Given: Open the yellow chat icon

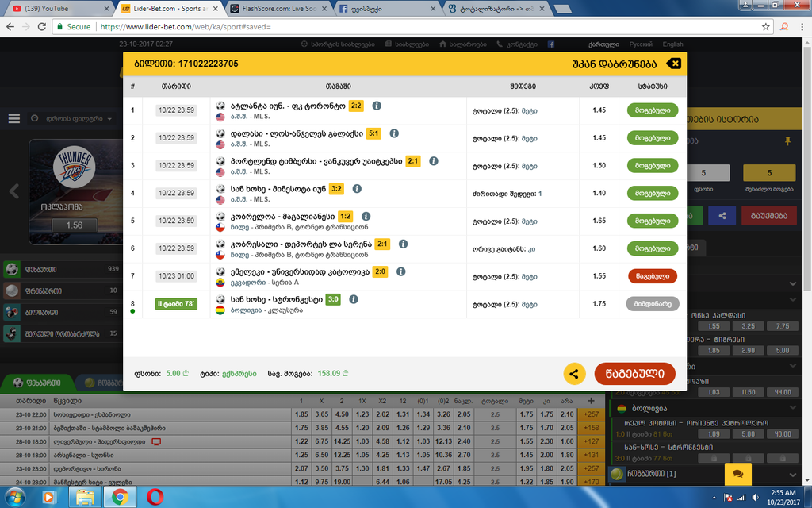Looking at the screenshot, I should pos(738,474).
